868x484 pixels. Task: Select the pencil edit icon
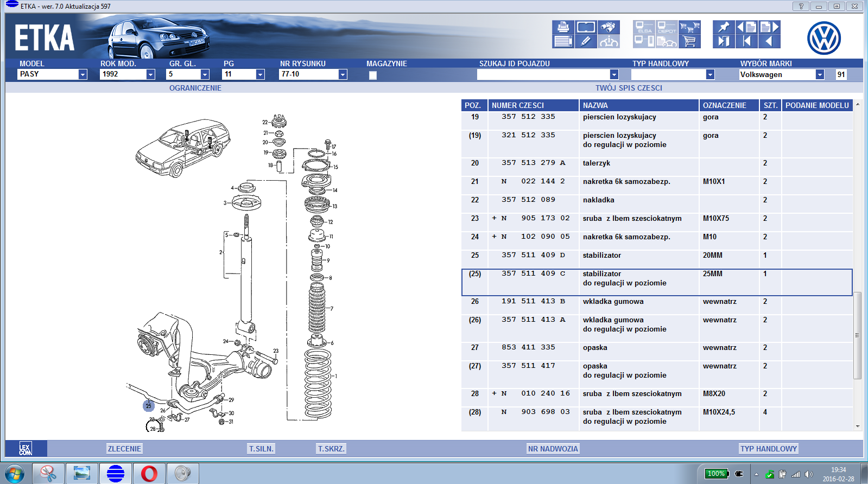click(x=586, y=41)
